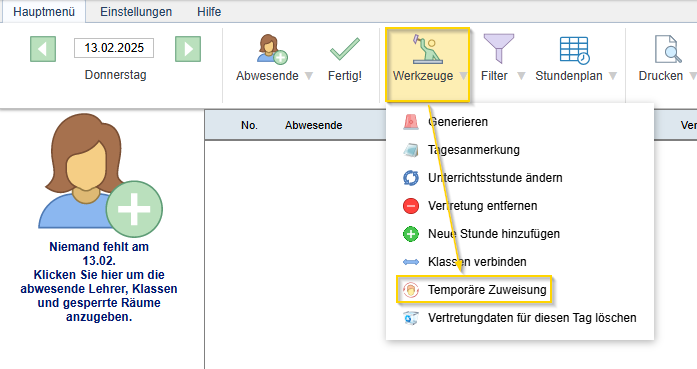Click large add absent teacher illustration

[x=100, y=175]
